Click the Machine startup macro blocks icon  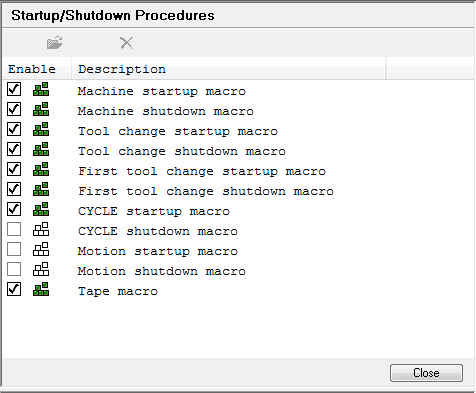pyautogui.click(x=41, y=89)
